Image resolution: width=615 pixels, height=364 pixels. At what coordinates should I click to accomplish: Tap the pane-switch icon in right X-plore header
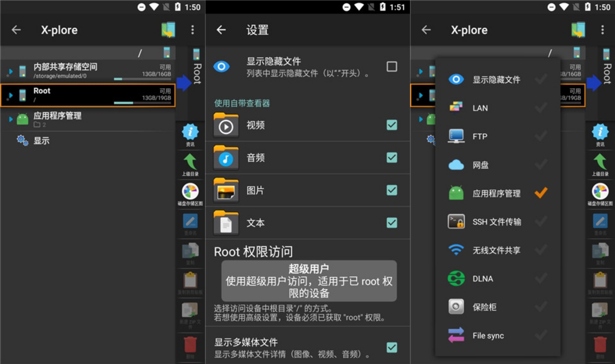(578, 30)
